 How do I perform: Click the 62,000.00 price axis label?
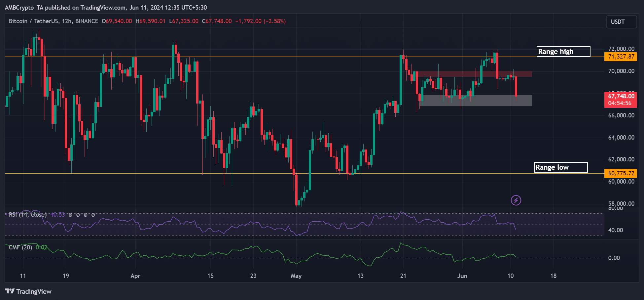621,159
